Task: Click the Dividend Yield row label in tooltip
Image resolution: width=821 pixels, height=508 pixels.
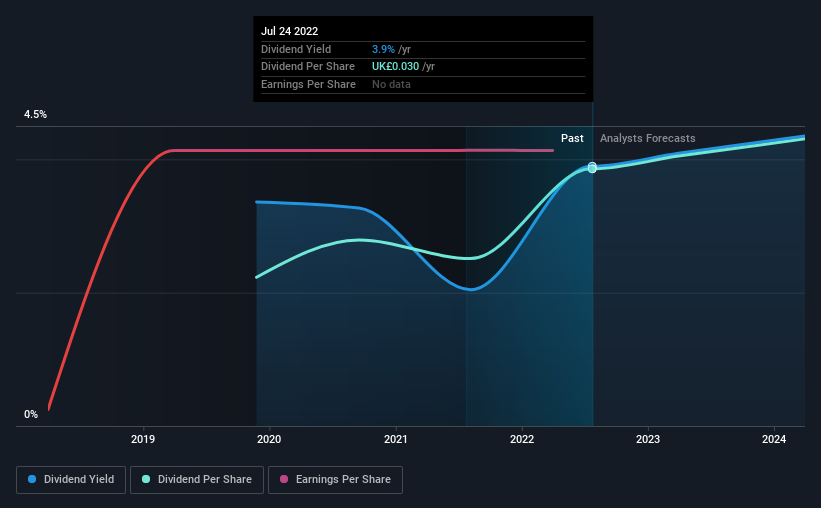Action: click(x=296, y=49)
